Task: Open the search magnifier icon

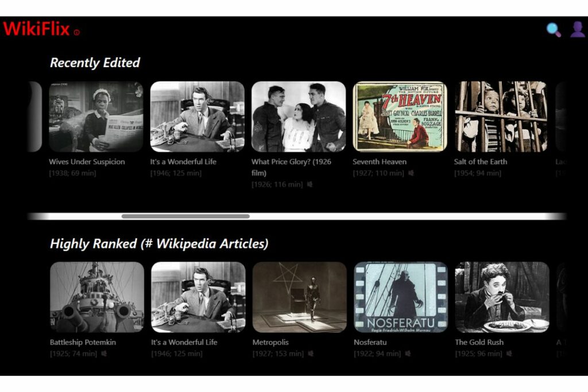Action: pyautogui.click(x=551, y=29)
